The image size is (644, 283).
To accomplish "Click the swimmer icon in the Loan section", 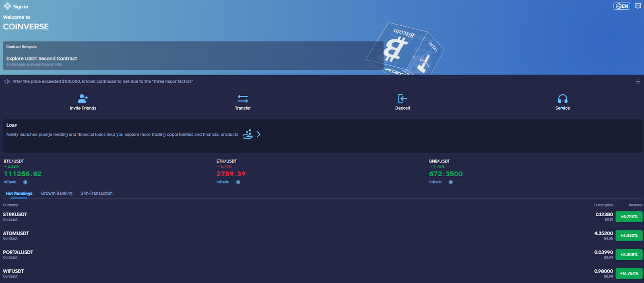I will click(x=248, y=134).
